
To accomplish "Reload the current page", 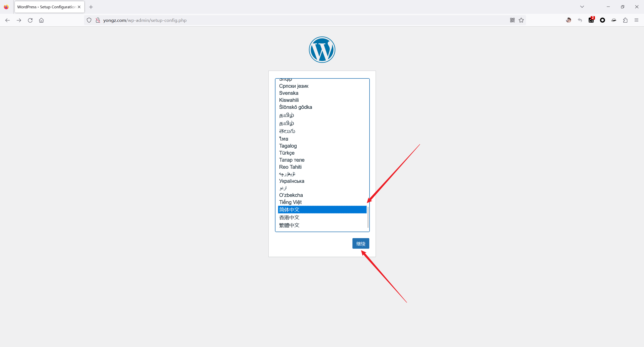I will coord(30,20).
